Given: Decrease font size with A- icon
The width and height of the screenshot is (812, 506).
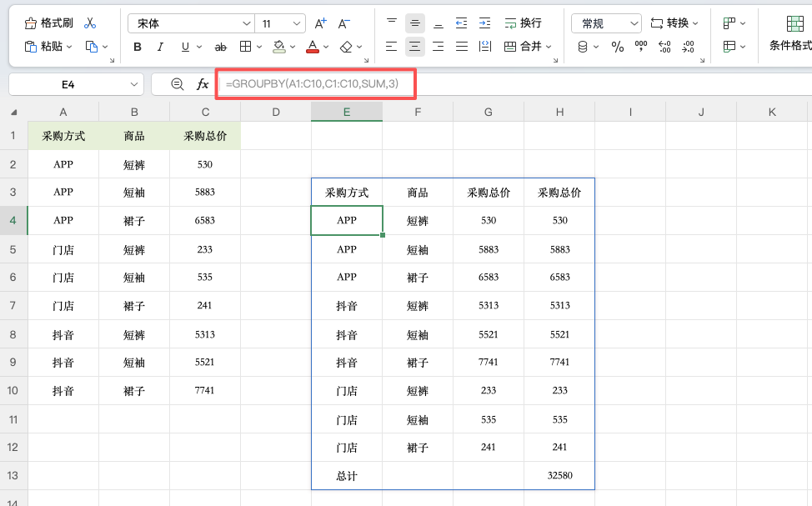Looking at the screenshot, I should coord(343,23).
